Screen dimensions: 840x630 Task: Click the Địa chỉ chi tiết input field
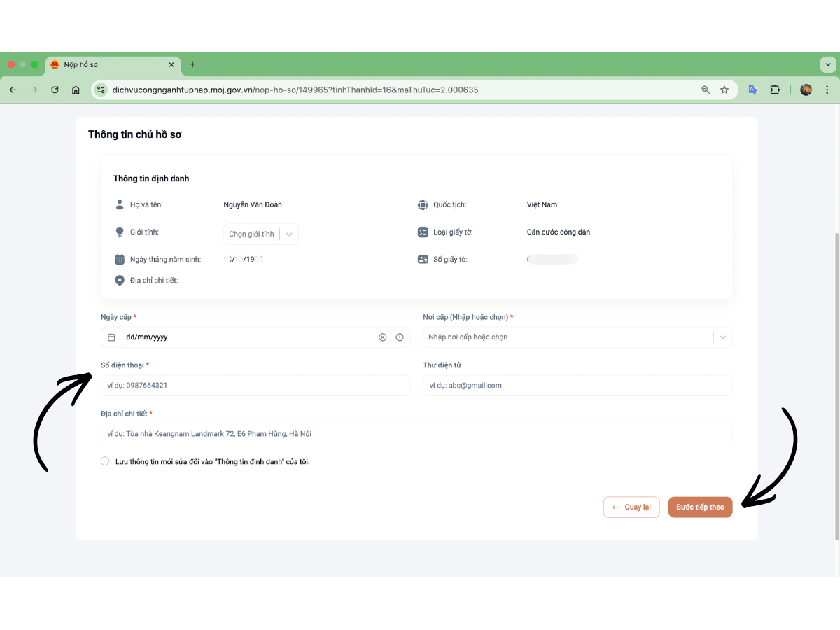416,434
